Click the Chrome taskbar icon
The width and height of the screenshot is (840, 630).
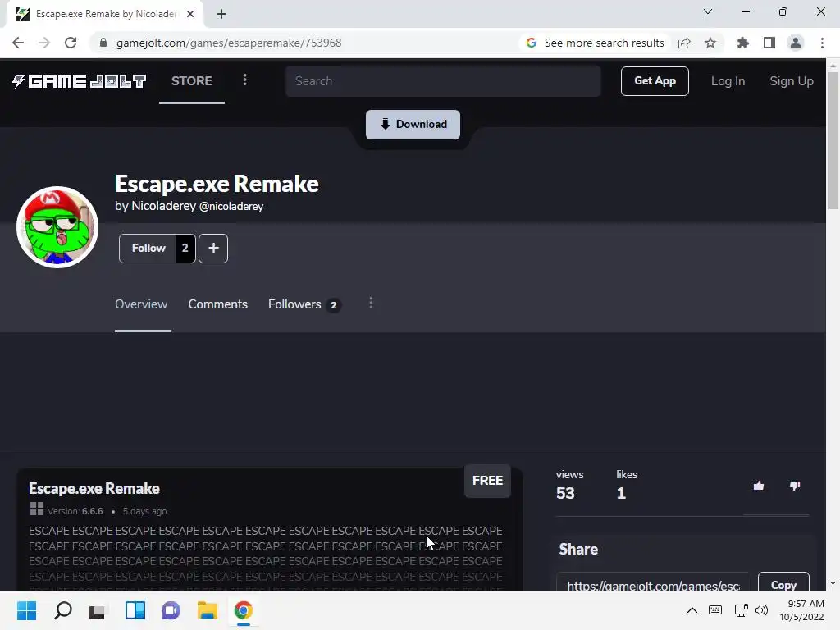243,610
